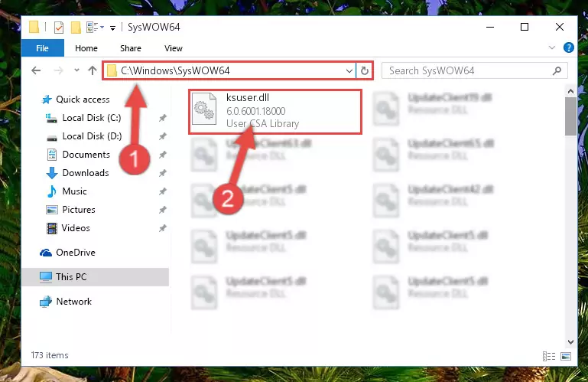Select This PC in navigation pane
The height and width of the screenshot is (382, 588).
pos(96,277)
